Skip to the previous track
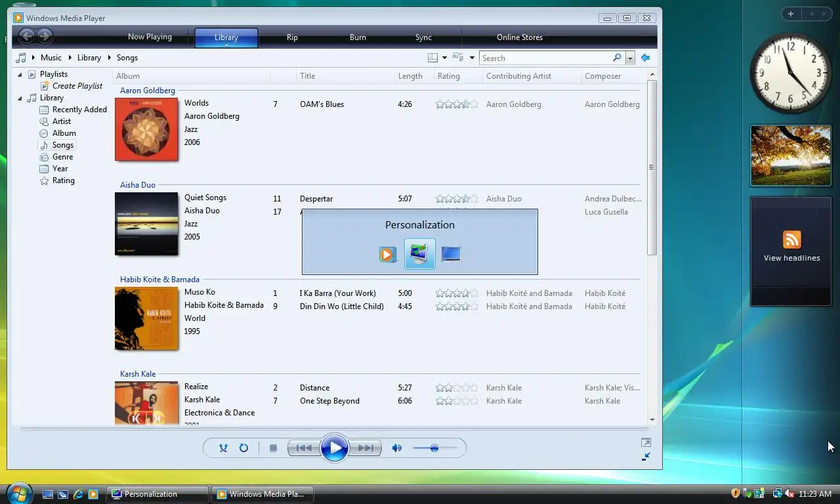This screenshot has height=504, width=840. coord(304,448)
